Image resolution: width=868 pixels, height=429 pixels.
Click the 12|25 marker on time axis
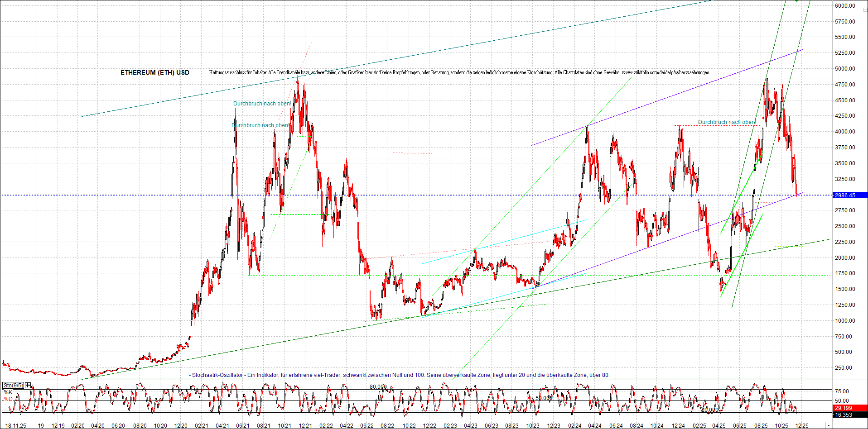[802, 426]
